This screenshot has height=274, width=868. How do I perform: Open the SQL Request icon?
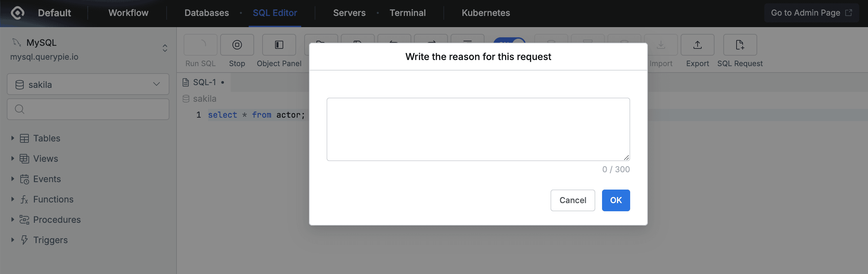coord(740,45)
